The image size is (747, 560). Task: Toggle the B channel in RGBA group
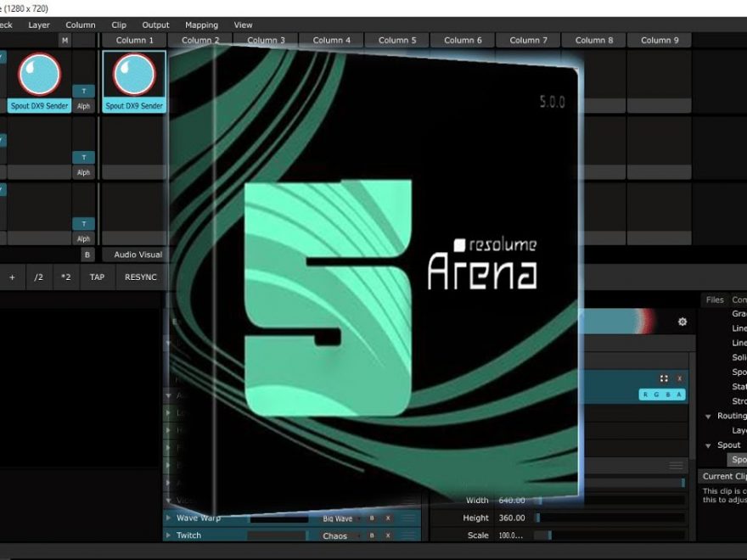pyautogui.click(x=667, y=395)
